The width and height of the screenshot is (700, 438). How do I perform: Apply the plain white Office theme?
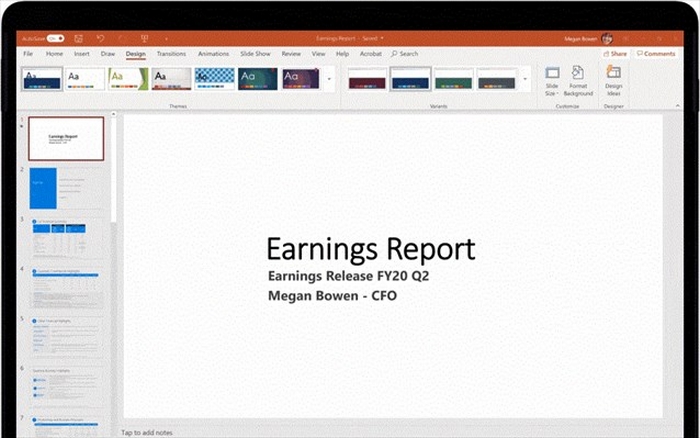point(85,79)
